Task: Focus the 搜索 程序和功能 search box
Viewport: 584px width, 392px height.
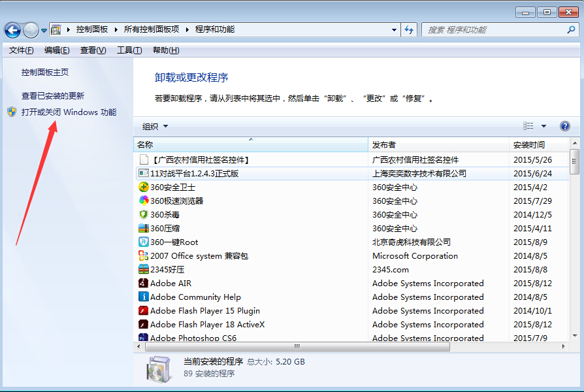Action: (500, 30)
